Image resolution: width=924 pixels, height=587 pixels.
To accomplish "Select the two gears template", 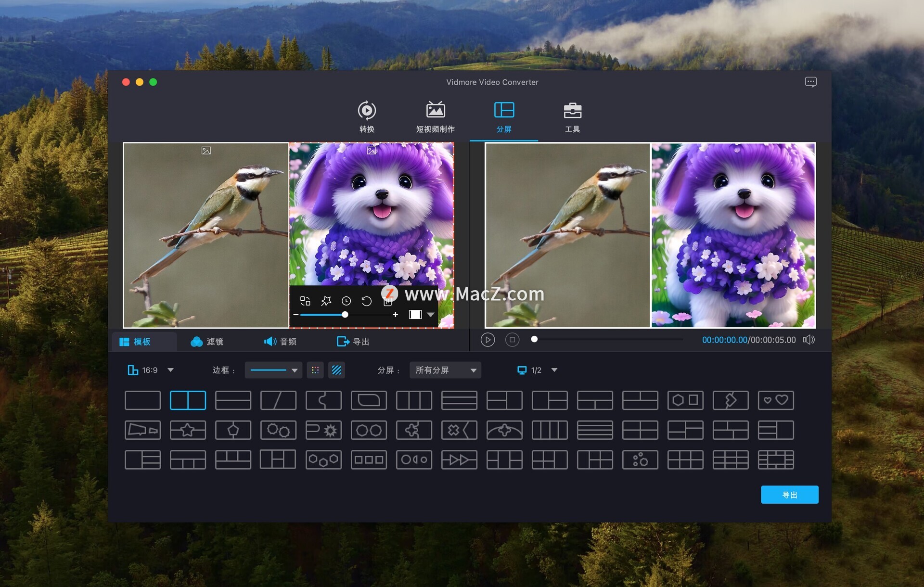I will [x=278, y=430].
